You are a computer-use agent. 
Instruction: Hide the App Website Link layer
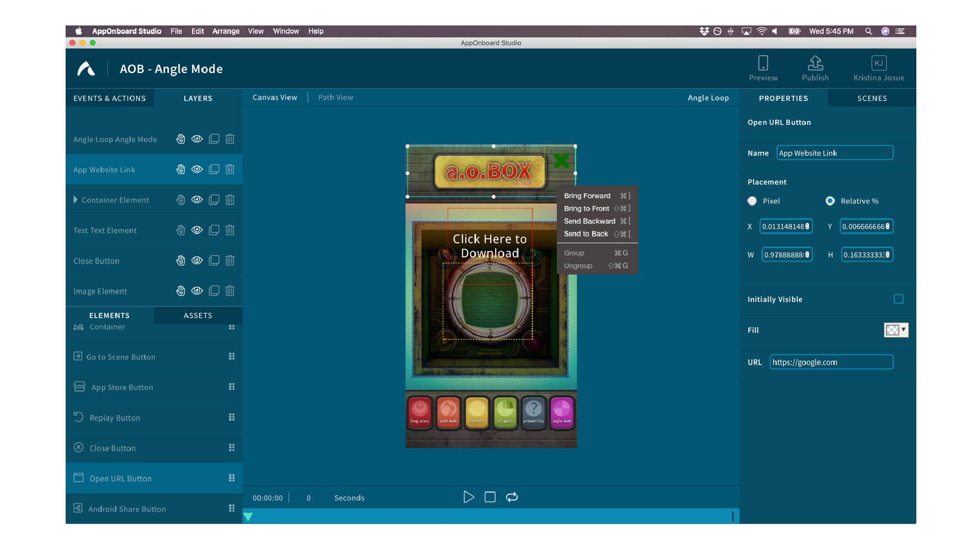tap(197, 169)
